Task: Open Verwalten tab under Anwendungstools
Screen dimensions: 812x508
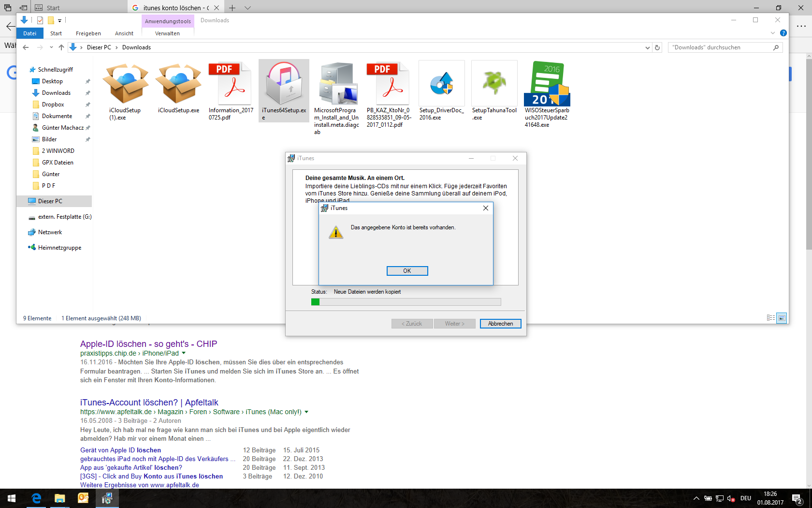Action: [x=168, y=33]
